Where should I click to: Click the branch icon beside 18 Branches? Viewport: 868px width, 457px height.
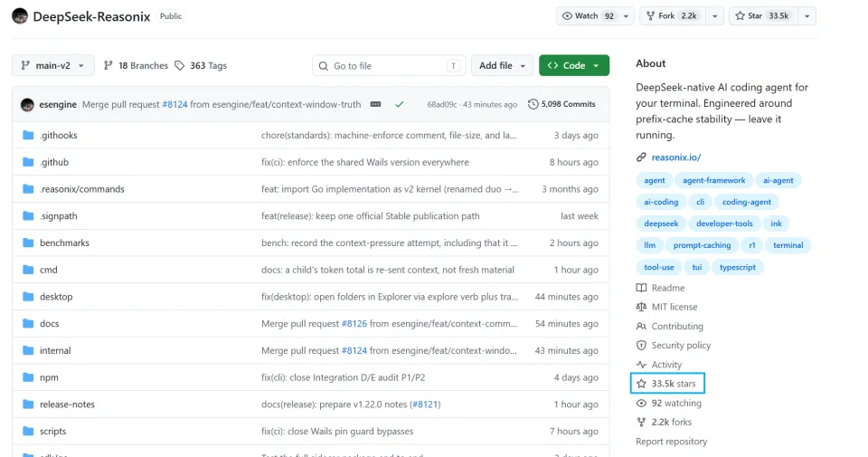108,65
